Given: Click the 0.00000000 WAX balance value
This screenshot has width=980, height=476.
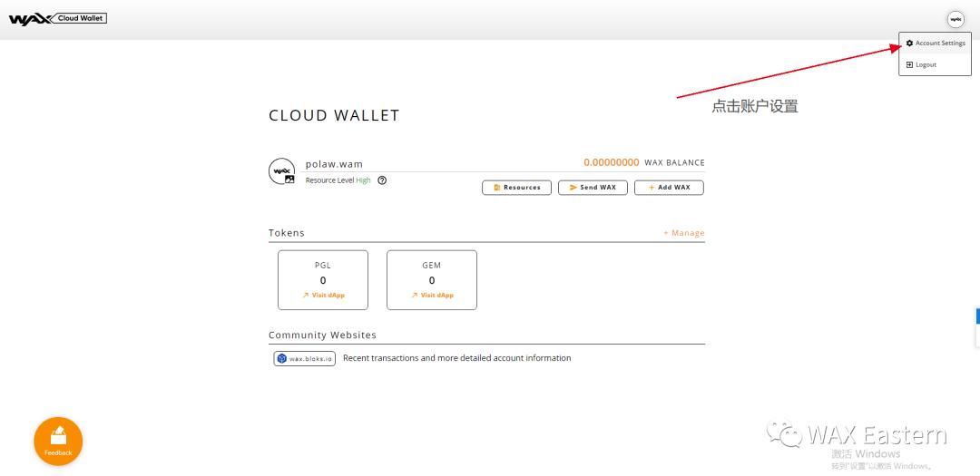Looking at the screenshot, I should pyautogui.click(x=612, y=162).
